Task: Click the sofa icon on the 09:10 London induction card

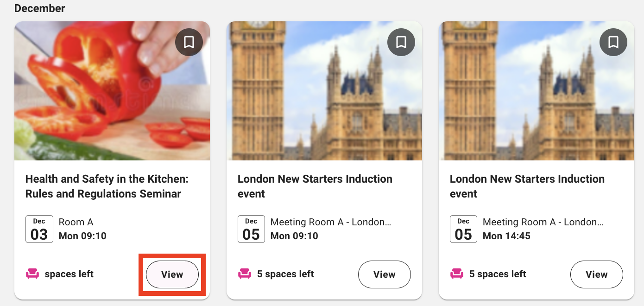Action: pyautogui.click(x=245, y=274)
